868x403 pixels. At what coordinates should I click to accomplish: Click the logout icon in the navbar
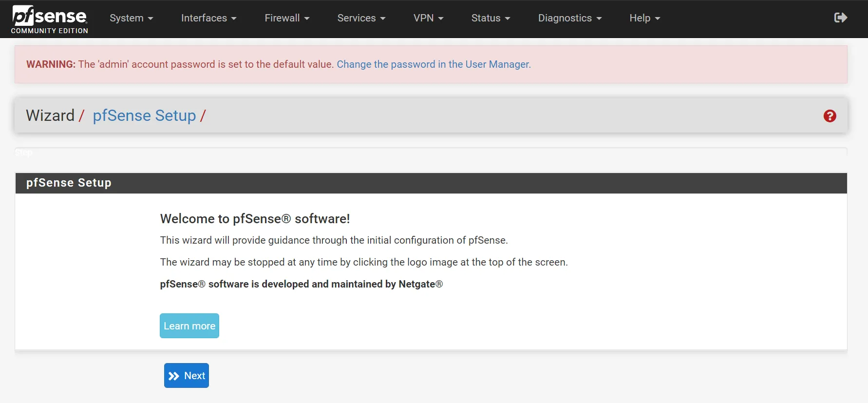[x=841, y=18]
